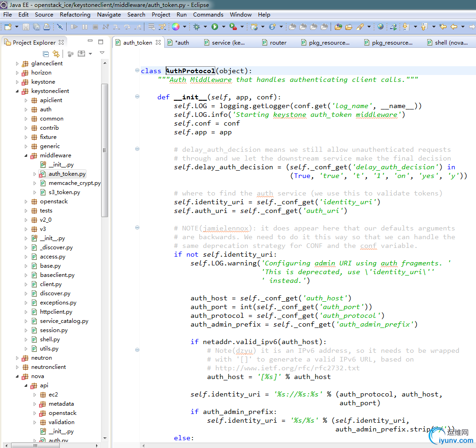The height and width of the screenshot is (448, 476).
Task: Expand the neutron tree node
Action: click(17, 358)
